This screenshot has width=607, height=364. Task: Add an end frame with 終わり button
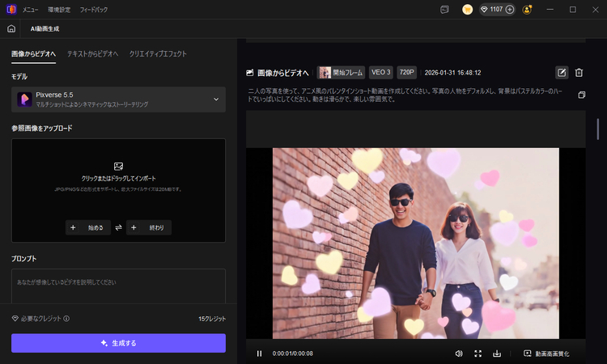pyautogui.click(x=149, y=227)
